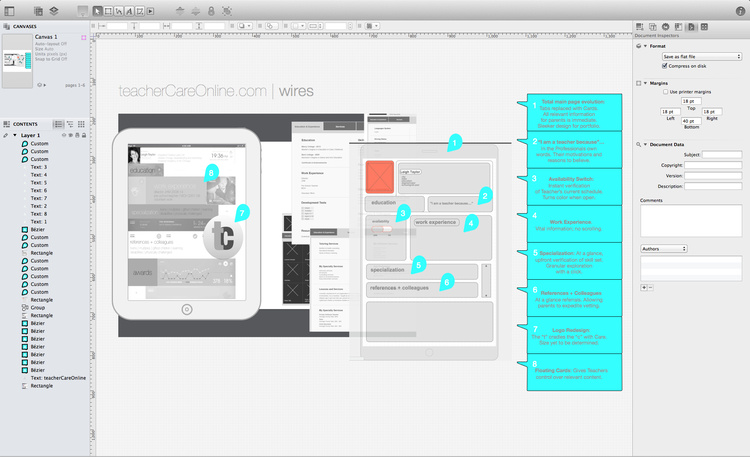Open the Info inspector button
The image size is (750, 457).
pos(740,11)
